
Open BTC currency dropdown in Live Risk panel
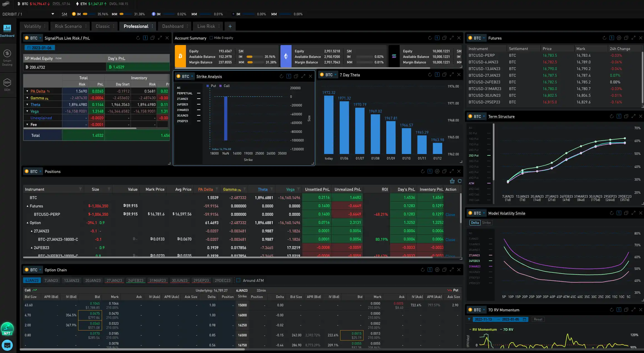point(33,38)
